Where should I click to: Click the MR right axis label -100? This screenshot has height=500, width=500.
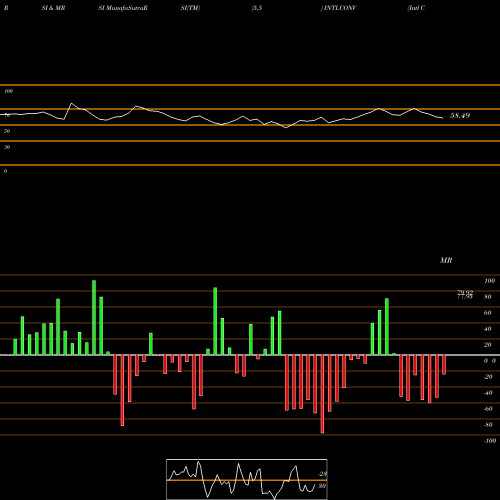tap(489, 441)
